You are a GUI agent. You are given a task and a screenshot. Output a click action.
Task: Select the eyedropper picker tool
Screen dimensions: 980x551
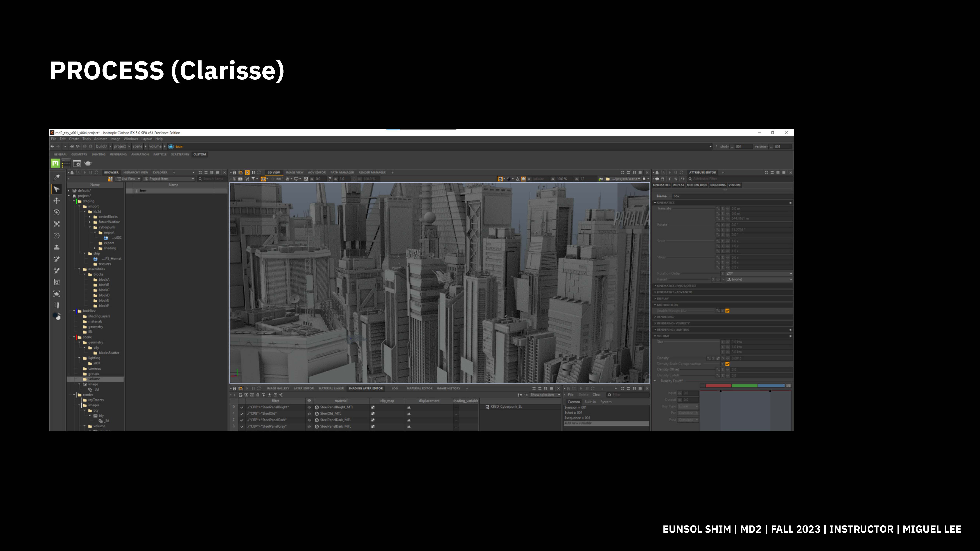point(57,177)
